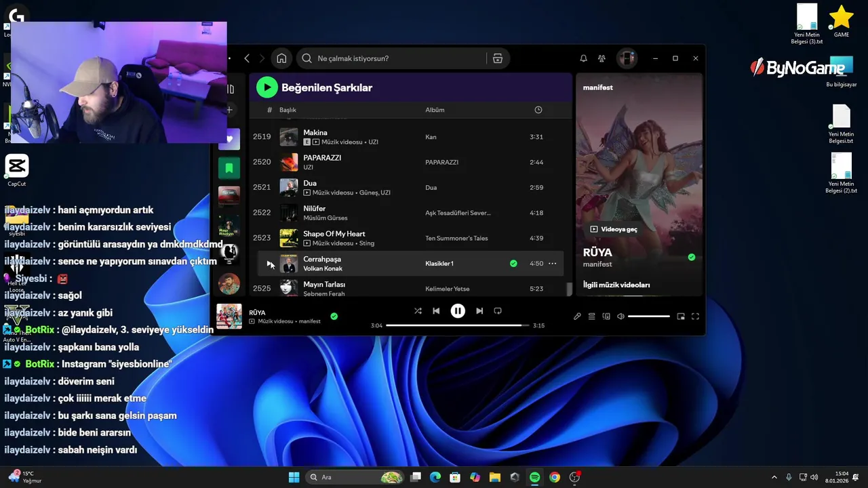Mute the Spotify volume
This screenshot has height=488, width=868.
click(620, 316)
